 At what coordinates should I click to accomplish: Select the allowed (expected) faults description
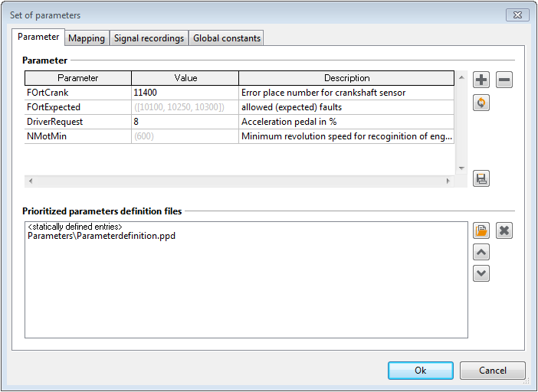346,107
